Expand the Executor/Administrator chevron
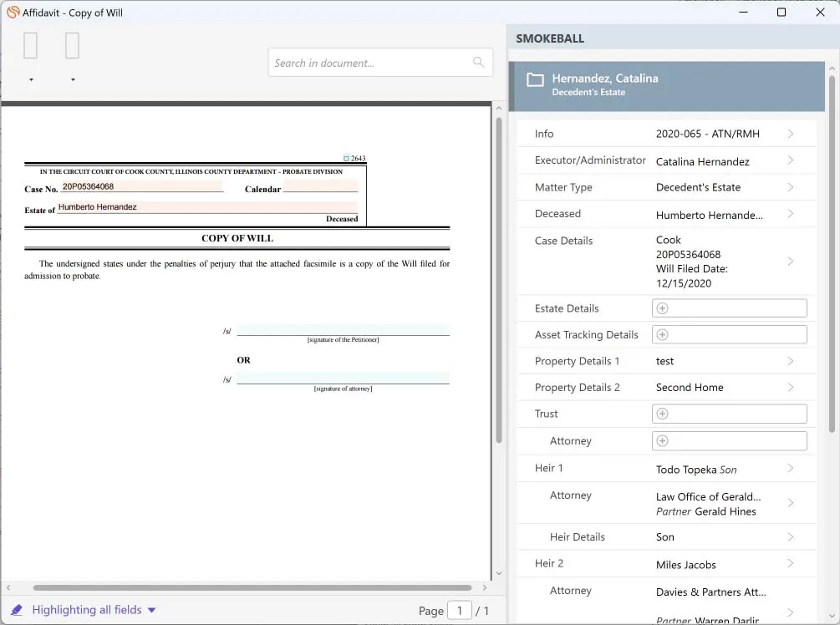Screen dimensions: 840x625 [x=790, y=160]
